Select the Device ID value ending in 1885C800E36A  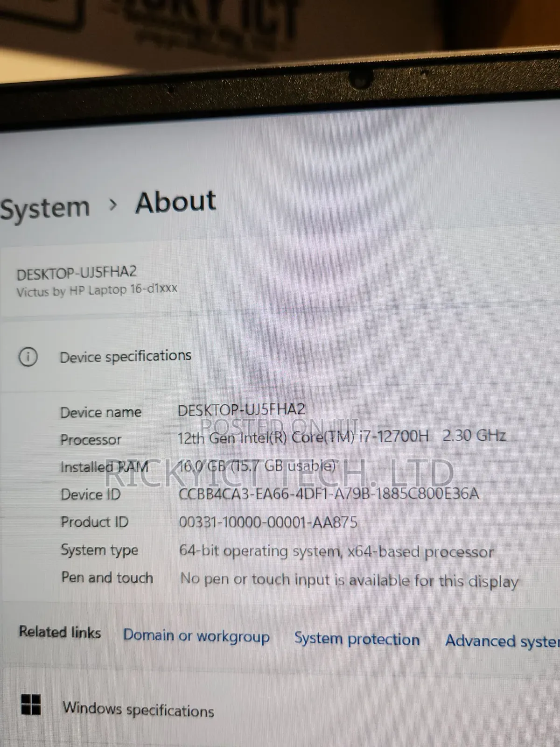pyautogui.click(x=329, y=494)
